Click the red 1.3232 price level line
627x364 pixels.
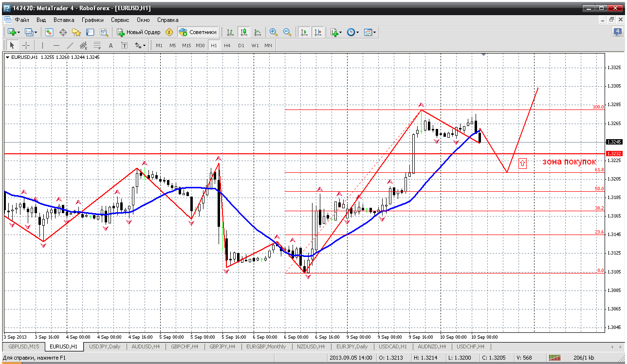292,154
